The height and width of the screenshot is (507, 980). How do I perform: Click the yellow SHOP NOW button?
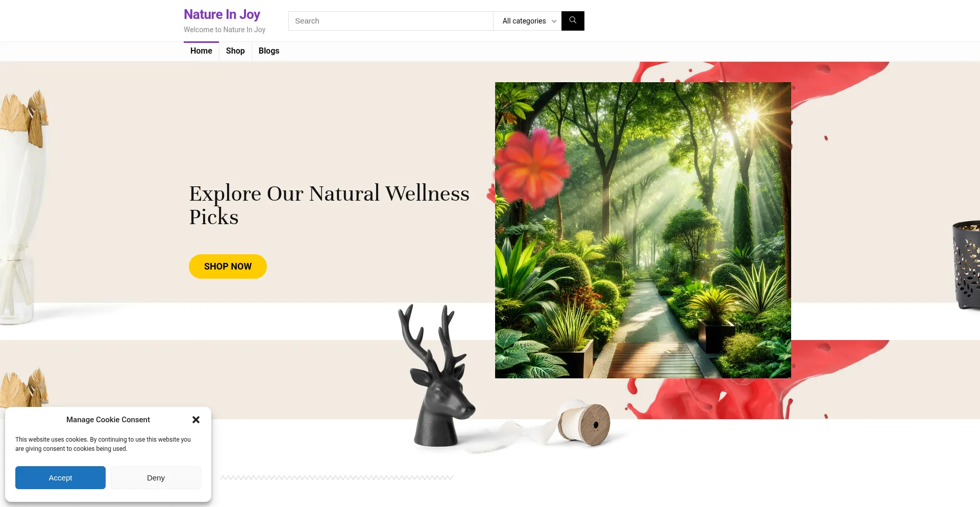coord(228,267)
